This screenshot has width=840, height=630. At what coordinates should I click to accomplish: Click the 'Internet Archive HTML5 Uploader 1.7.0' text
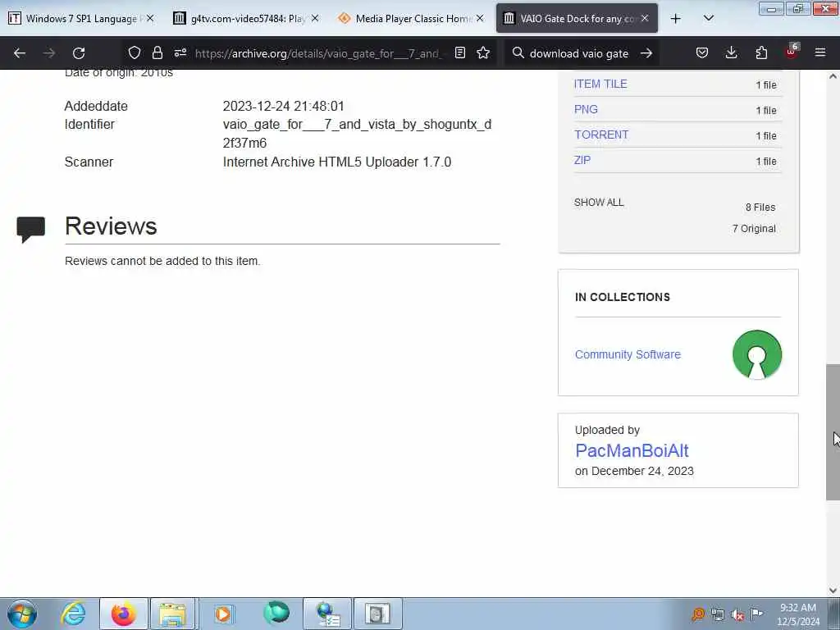(x=337, y=162)
